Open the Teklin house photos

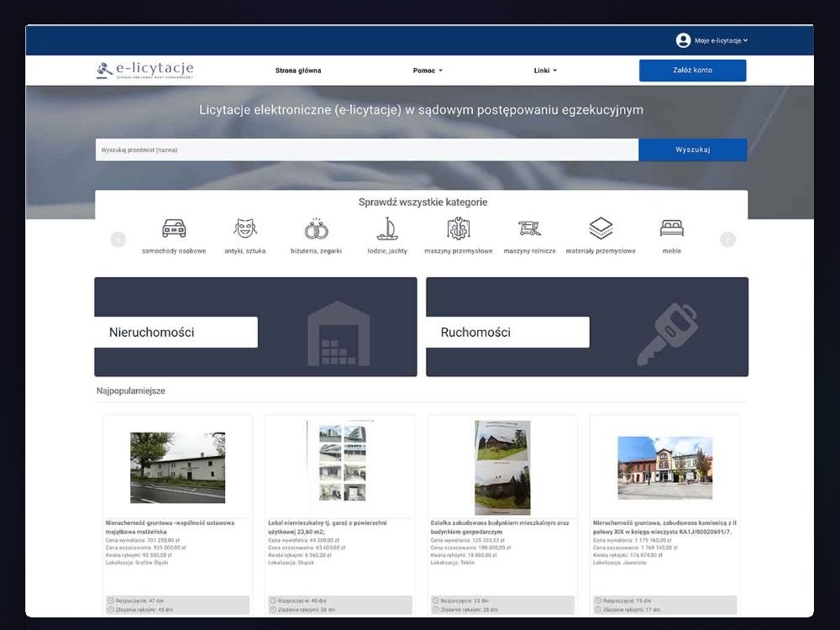click(502, 467)
